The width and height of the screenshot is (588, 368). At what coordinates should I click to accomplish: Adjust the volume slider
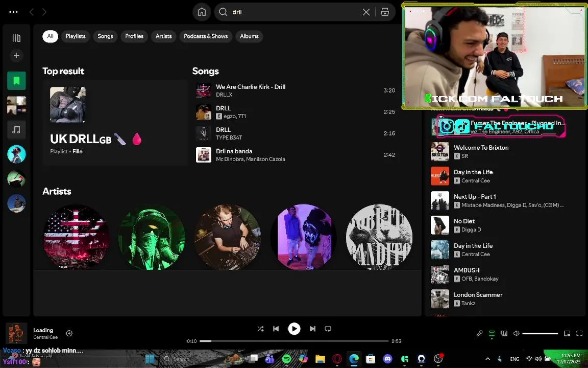(540, 333)
